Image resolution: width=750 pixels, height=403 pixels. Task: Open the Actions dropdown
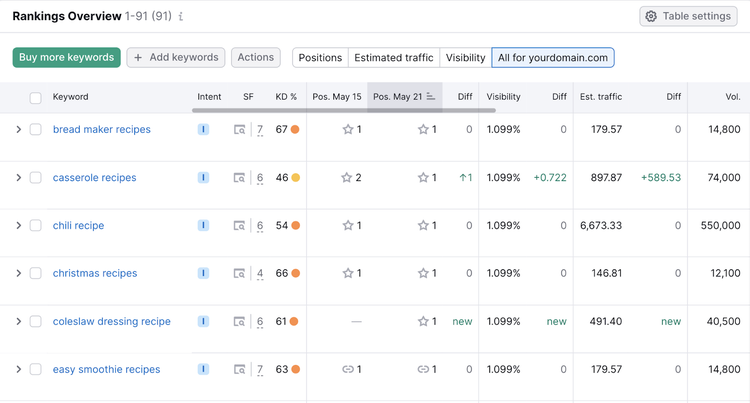pos(256,57)
